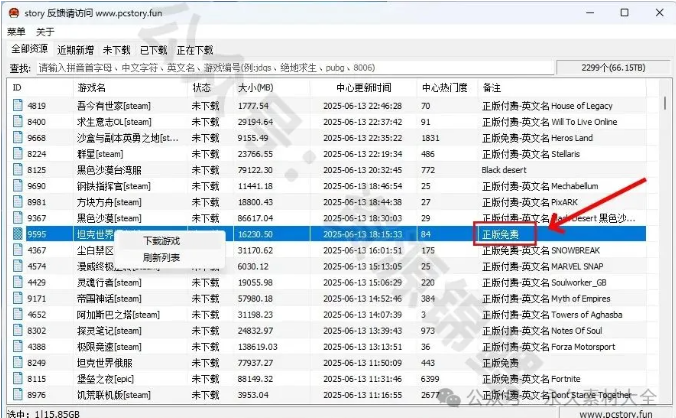The image size is (676, 418).
Task: Open the 关于 menu
Action: pyautogui.click(x=45, y=31)
